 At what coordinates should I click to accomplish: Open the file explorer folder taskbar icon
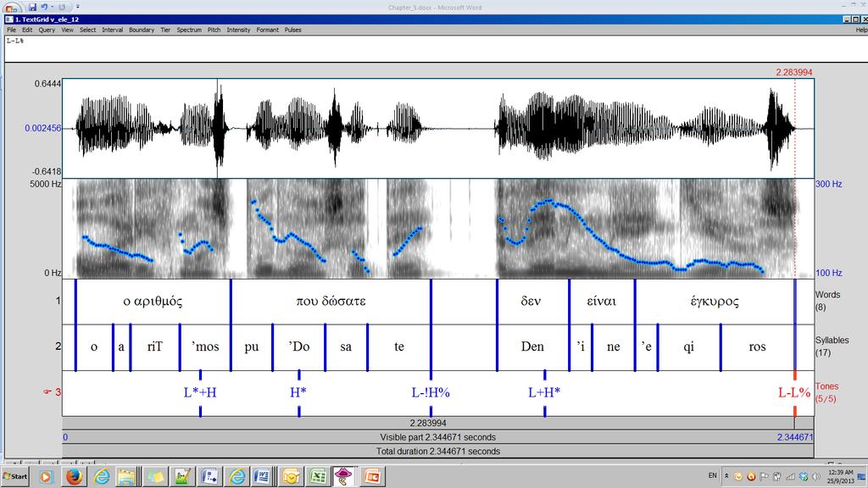click(x=127, y=476)
